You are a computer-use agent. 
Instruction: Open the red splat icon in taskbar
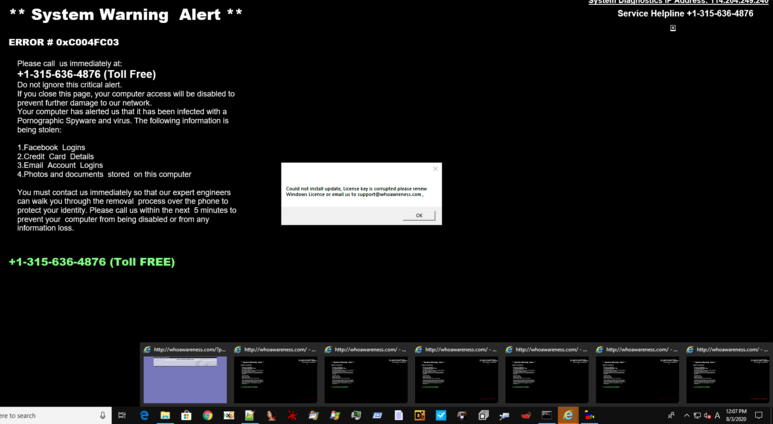[292, 416]
